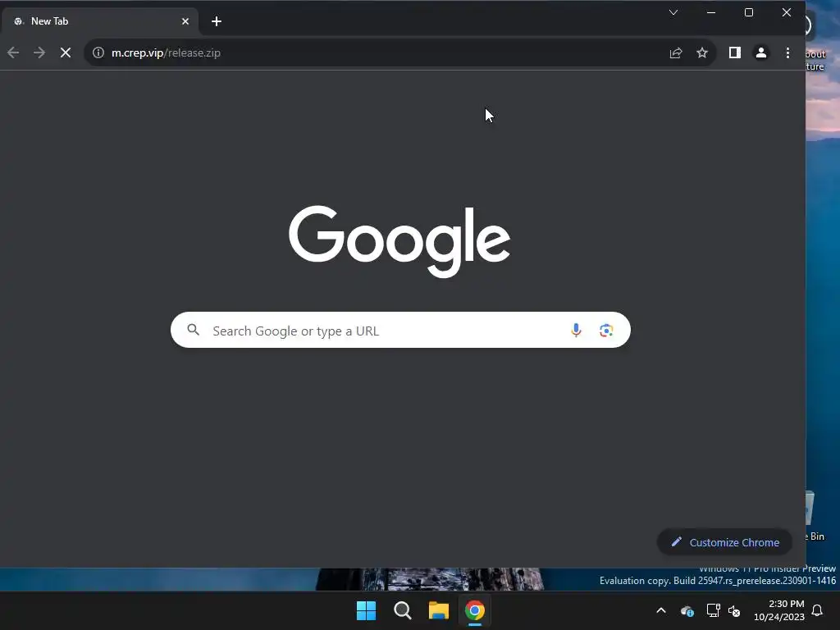The height and width of the screenshot is (630, 840).
Task: Open network status tray icon
Action: (713, 610)
